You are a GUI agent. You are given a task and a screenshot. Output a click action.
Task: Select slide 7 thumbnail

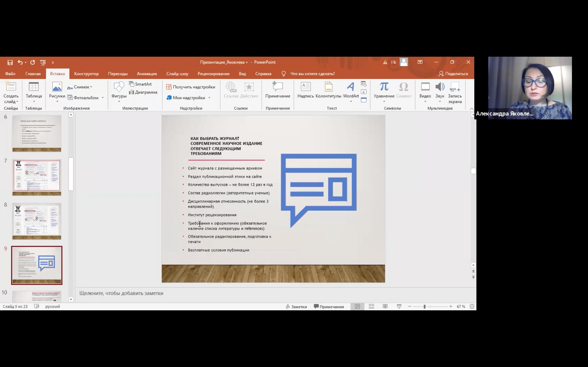37,177
